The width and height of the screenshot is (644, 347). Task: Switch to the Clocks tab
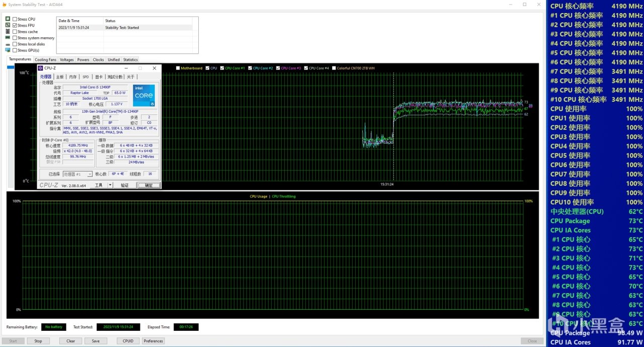tap(99, 59)
